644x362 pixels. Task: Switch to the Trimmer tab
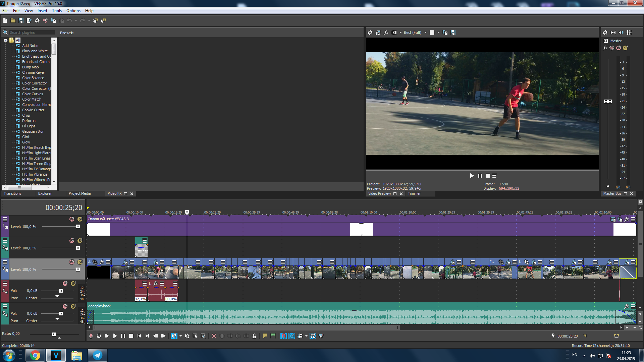pos(414,194)
